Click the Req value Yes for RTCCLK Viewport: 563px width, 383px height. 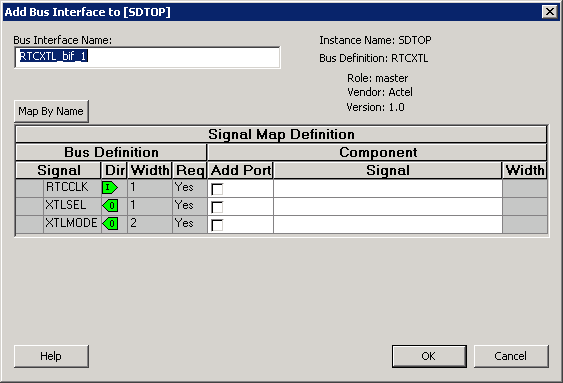pos(190,188)
